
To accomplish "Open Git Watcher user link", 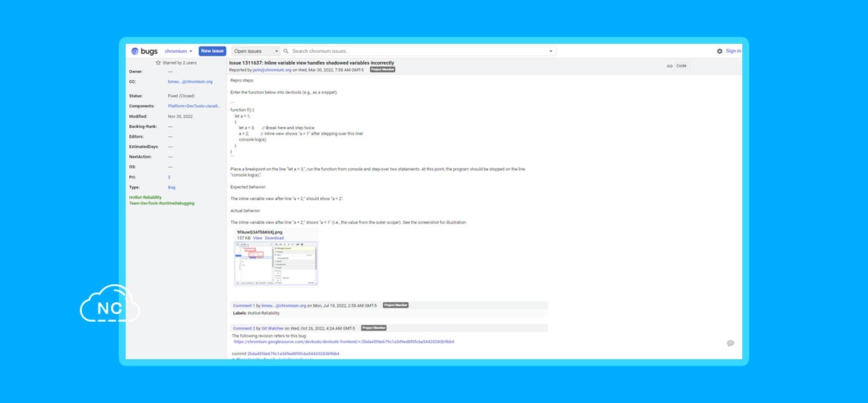I will tap(272, 328).
